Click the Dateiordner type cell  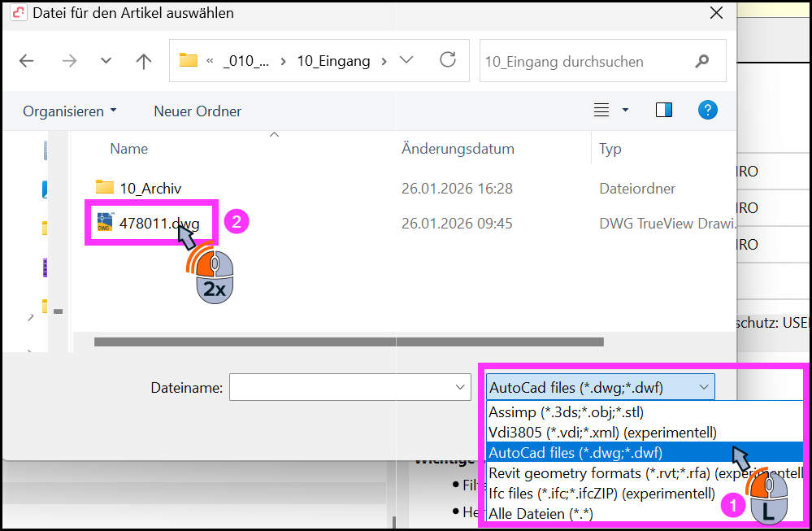(637, 188)
